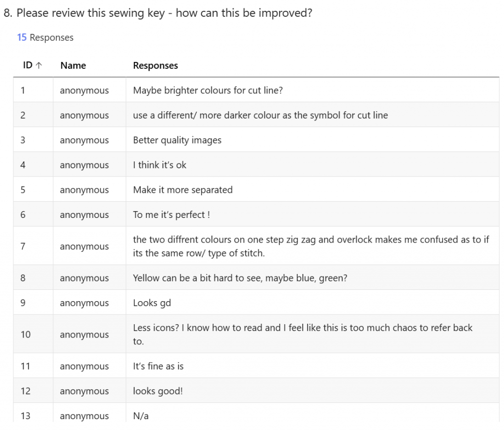This screenshot has width=504, height=430.
Task: Click the anonymous name in row 1
Action: [84, 91]
